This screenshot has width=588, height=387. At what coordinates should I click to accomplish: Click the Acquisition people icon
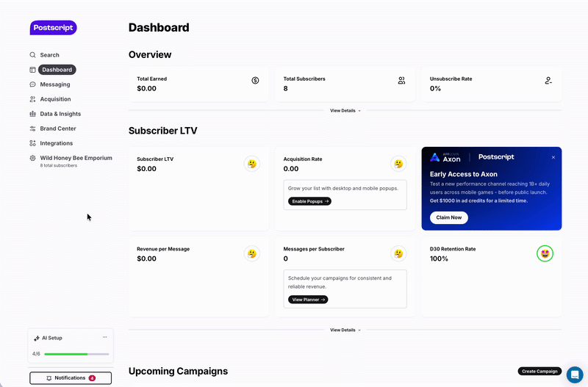click(32, 99)
